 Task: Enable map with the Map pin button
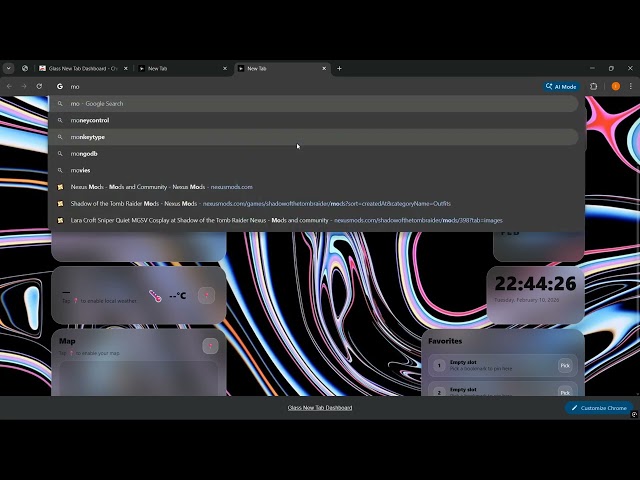coord(210,346)
